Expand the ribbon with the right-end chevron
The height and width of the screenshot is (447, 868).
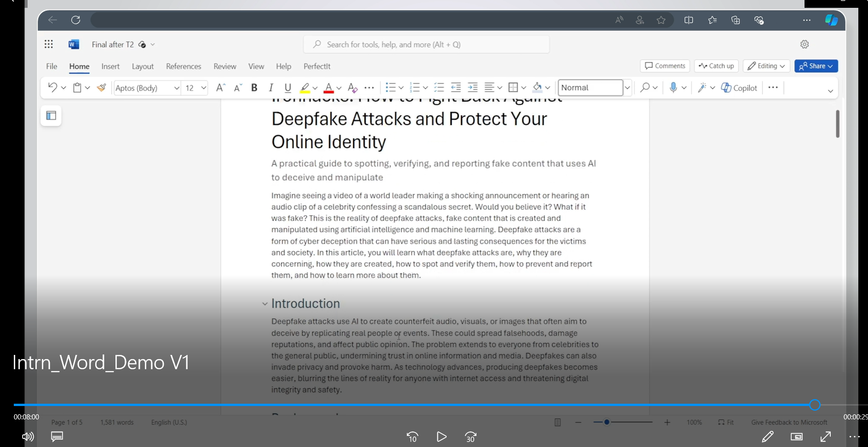pos(830,91)
